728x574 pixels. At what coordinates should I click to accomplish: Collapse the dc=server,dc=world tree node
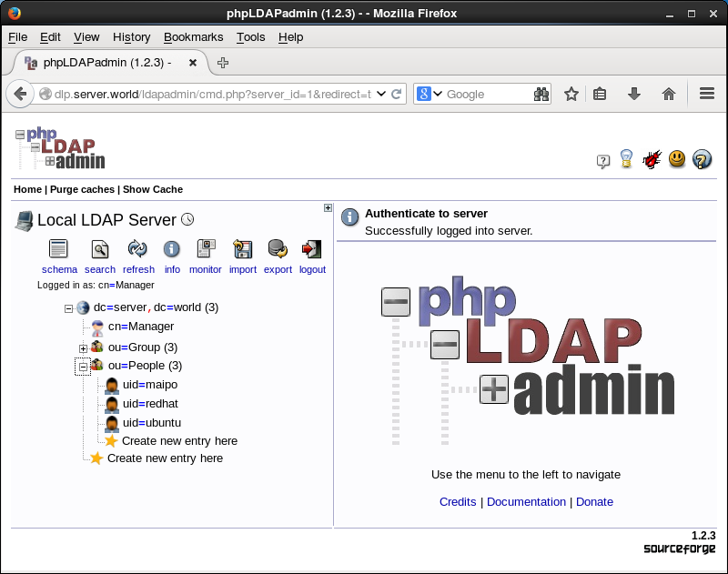pos(68,308)
